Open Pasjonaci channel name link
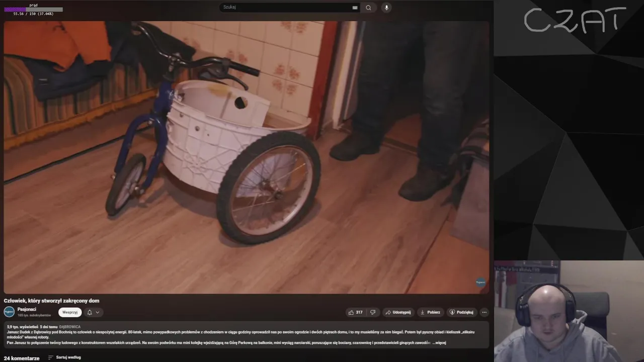The height and width of the screenshot is (362, 644). point(27,309)
